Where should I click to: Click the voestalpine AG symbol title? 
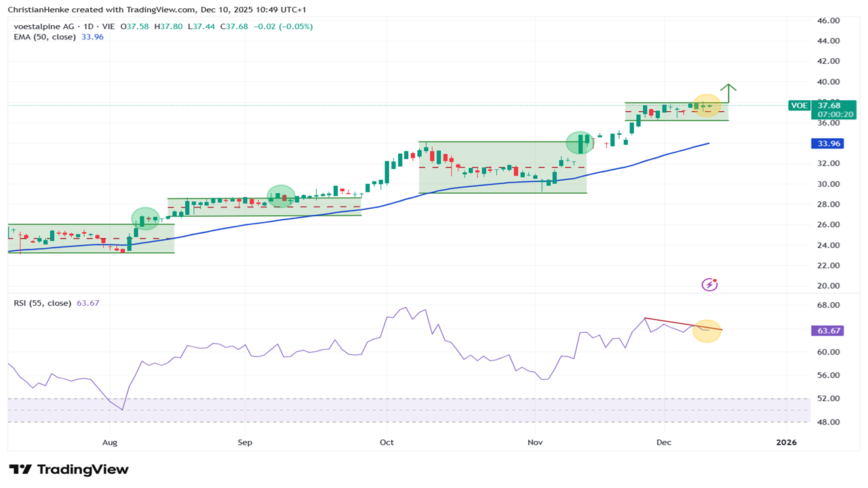pyautogui.click(x=45, y=26)
